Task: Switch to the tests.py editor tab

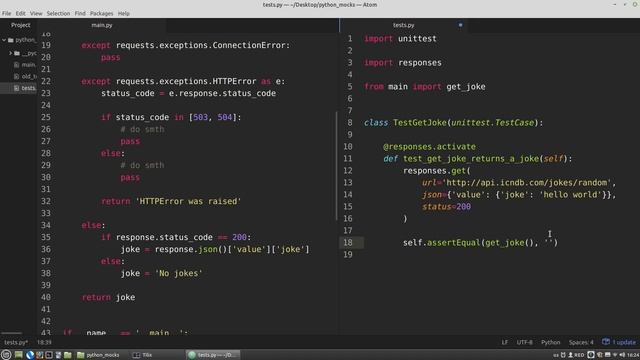Action: [x=403, y=25]
